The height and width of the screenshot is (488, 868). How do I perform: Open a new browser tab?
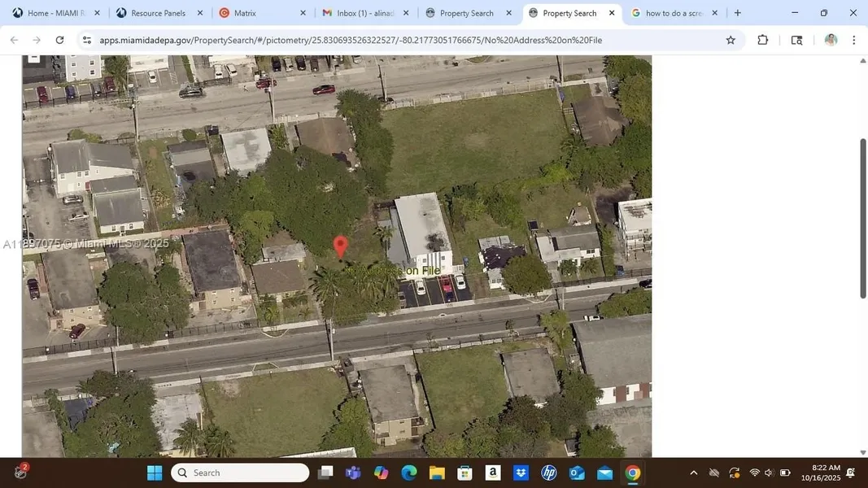pyautogui.click(x=737, y=13)
